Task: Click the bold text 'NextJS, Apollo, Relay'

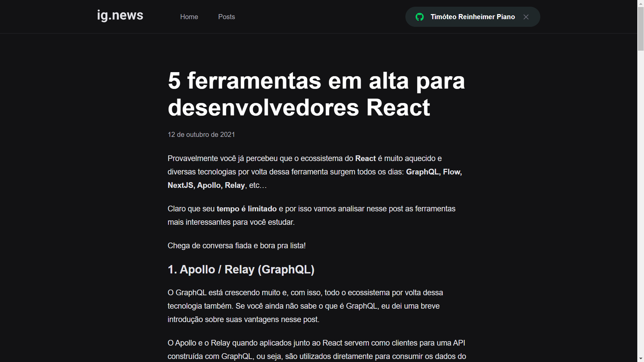Action: [206, 185]
